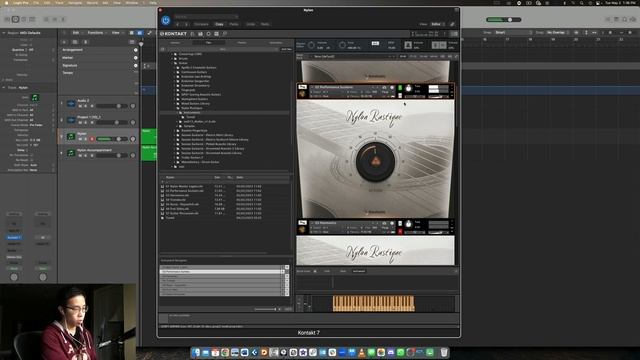Toggle the Signature global track button

(136, 65)
